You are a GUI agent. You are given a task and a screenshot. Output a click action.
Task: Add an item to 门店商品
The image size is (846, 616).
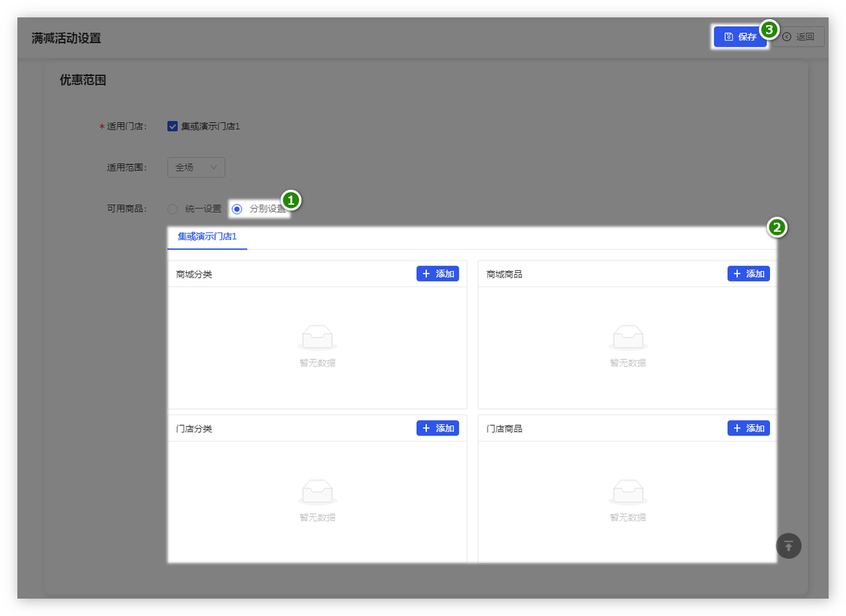749,428
